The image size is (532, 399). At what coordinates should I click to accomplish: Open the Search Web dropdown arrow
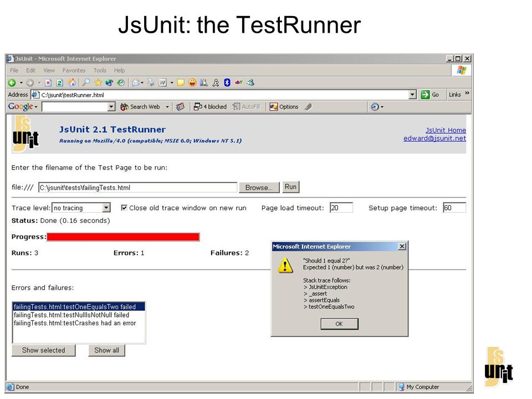coord(167,107)
